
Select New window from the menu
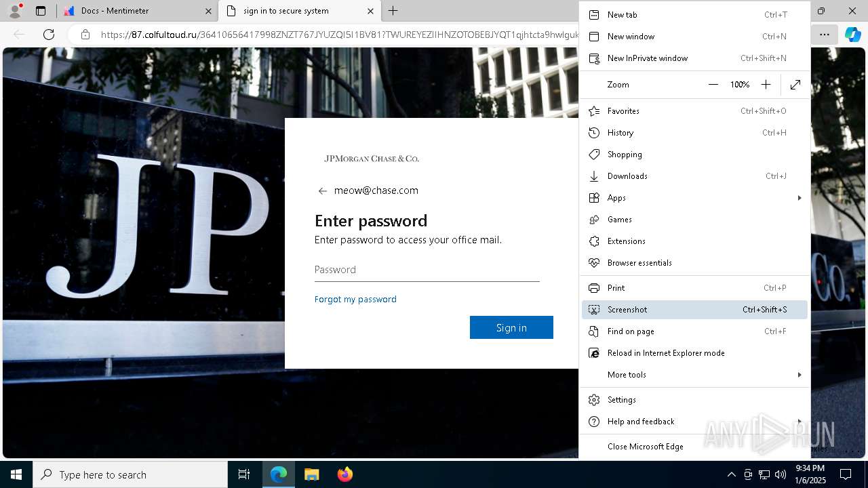pos(694,37)
